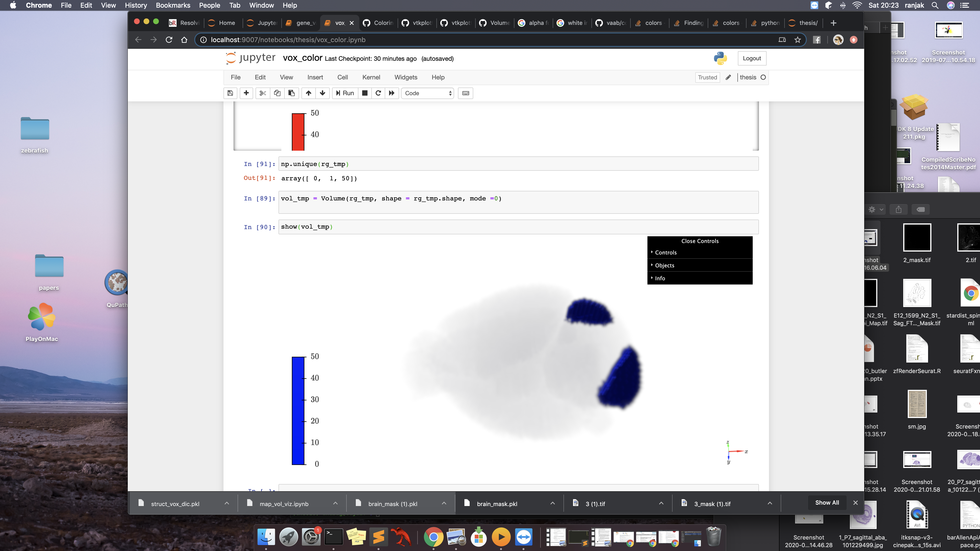Expand the Objects section in viewer
The height and width of the screenshot is (551, 980).
pyautogui.click(x=700, y=265)
